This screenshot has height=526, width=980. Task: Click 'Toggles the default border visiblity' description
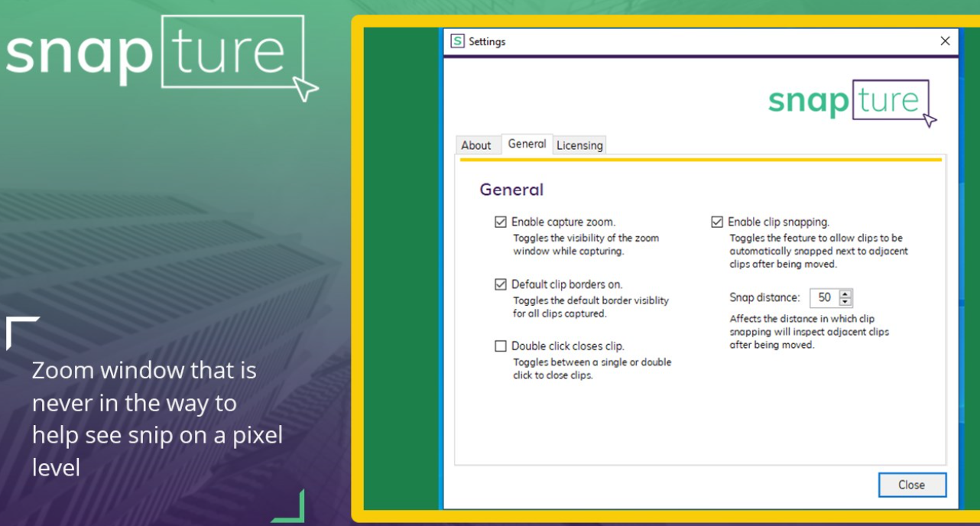point(591,300)
